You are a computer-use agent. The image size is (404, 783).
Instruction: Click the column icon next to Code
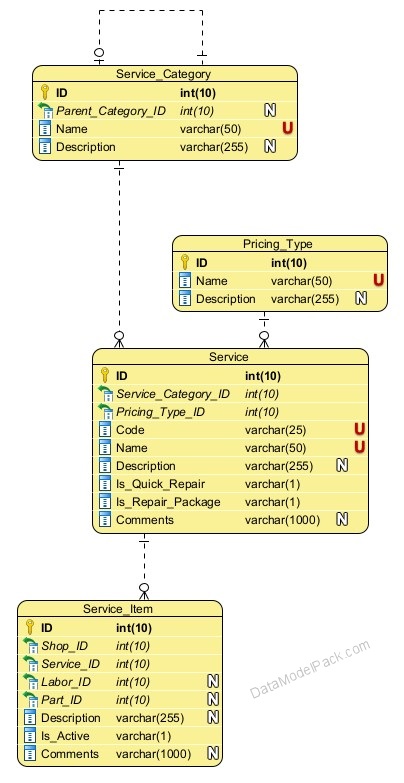pos(105,430)
